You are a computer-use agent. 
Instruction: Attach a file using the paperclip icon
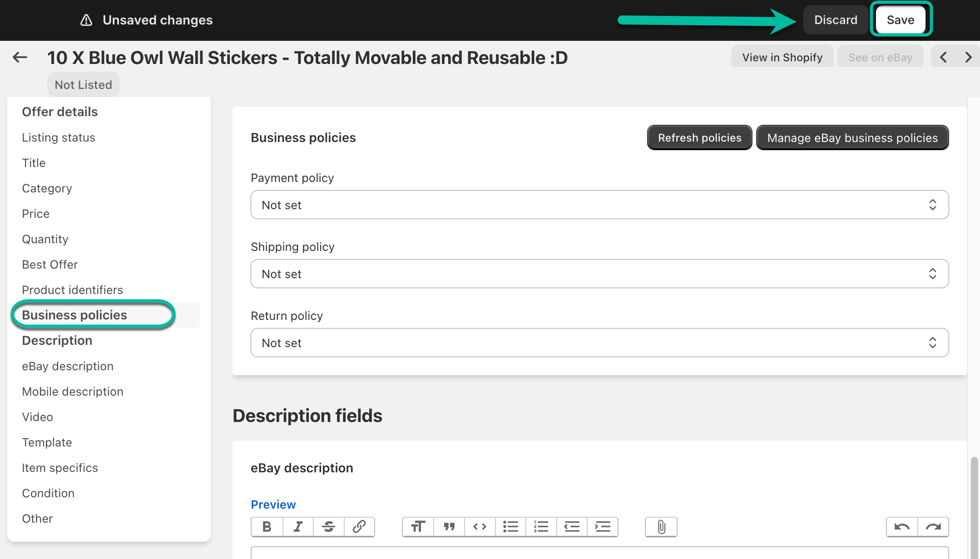tap(661, 527)
